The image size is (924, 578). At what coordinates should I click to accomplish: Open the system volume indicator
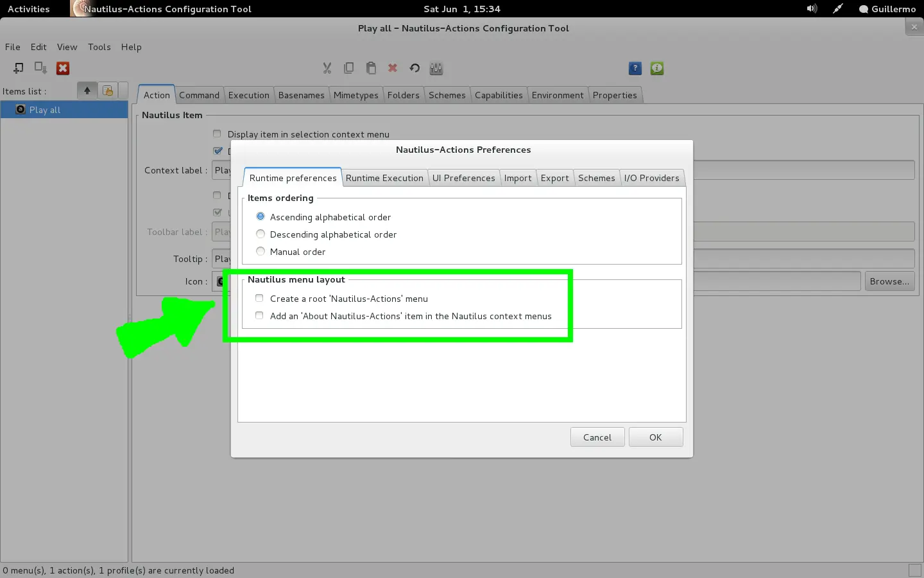click(812, 9)
